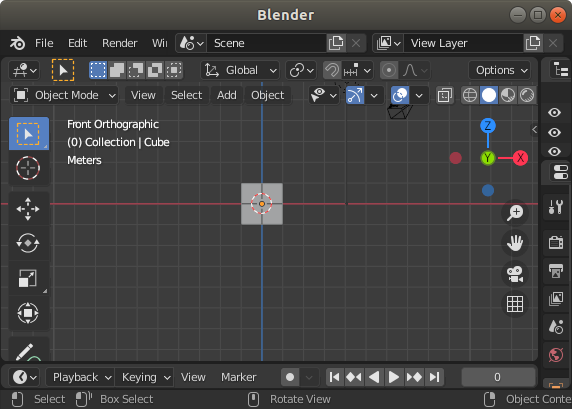Open the pivot point dropdown
Screen dimensions: 572x409
tap(301, 70)
